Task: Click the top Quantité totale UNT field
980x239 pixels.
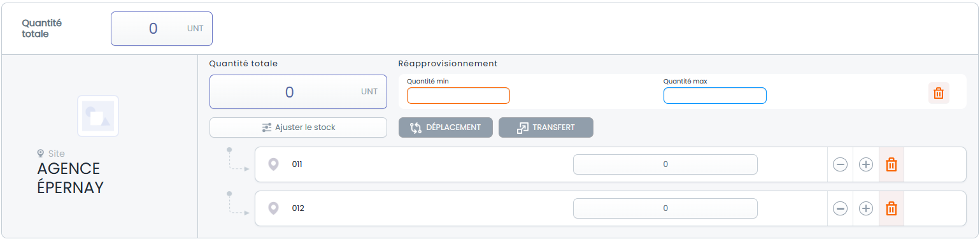Action: (162, 29)
